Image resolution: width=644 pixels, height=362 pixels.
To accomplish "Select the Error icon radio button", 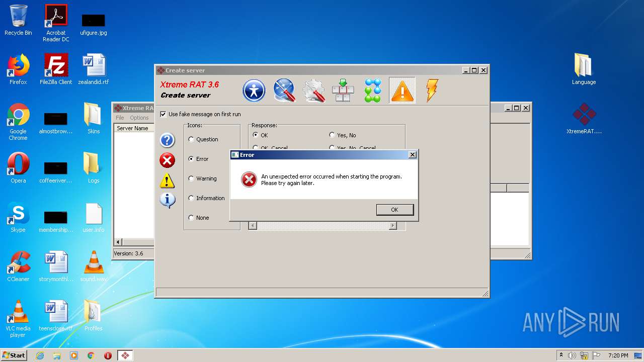I will click(x=191, y=159).
